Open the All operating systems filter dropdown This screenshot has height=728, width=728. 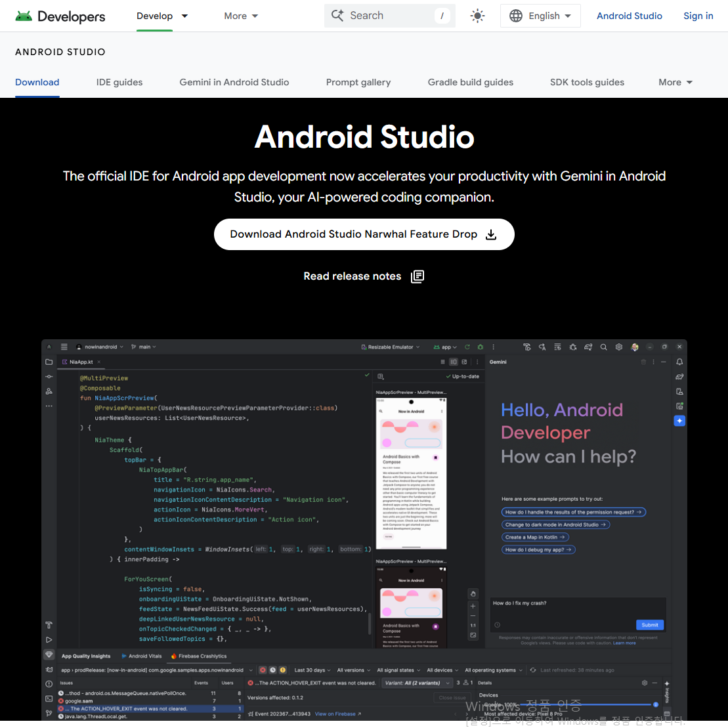click(494, 670)
